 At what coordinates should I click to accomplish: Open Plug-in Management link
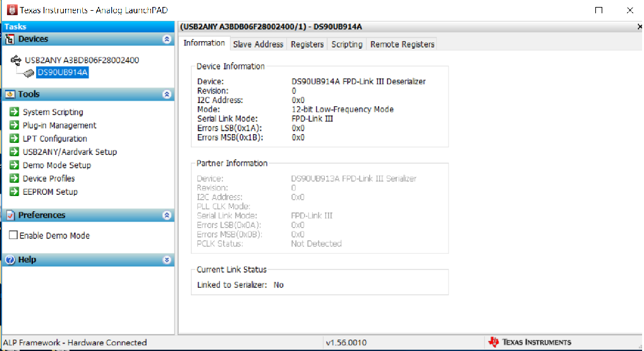pos(59,125)
